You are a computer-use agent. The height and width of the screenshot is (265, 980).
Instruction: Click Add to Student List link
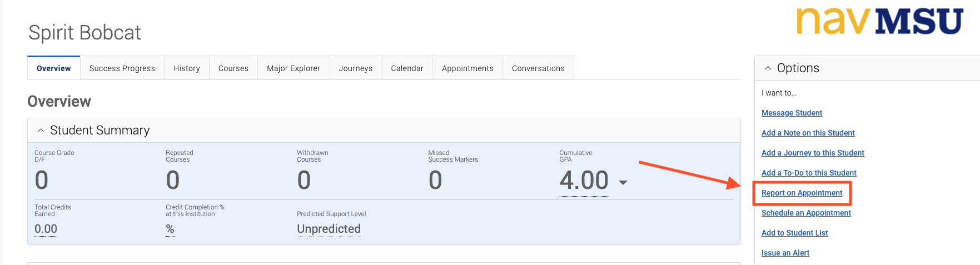coord(795,233)
